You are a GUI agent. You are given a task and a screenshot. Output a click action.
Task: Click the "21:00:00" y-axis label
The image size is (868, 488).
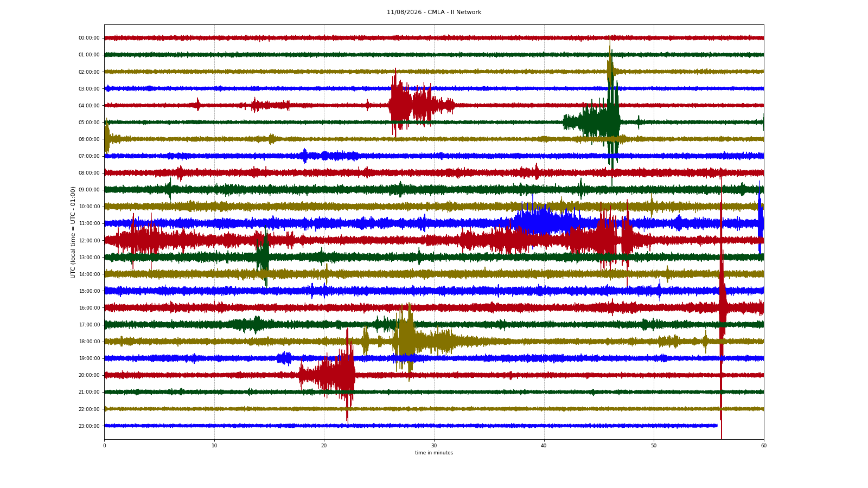click(x=89, y=391)
